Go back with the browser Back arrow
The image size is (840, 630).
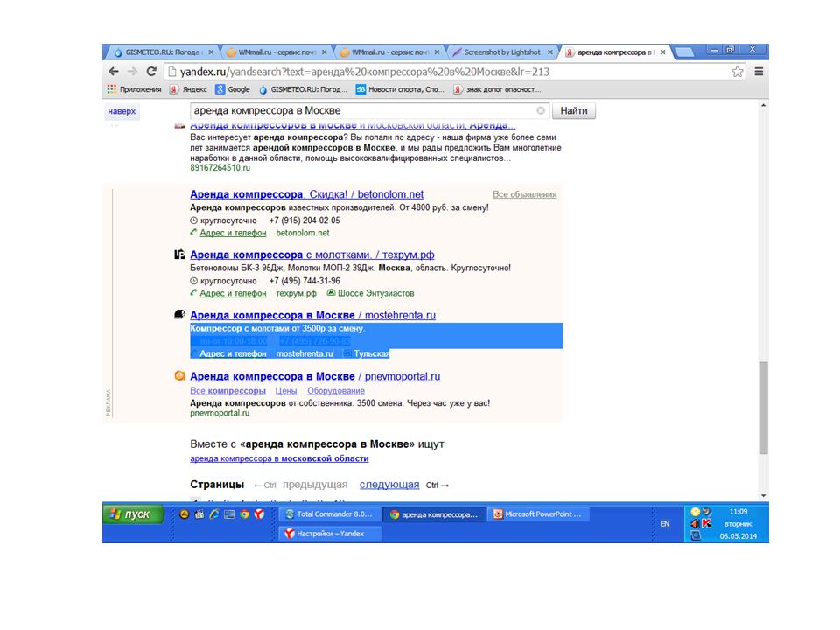click(x=114, y=71)
